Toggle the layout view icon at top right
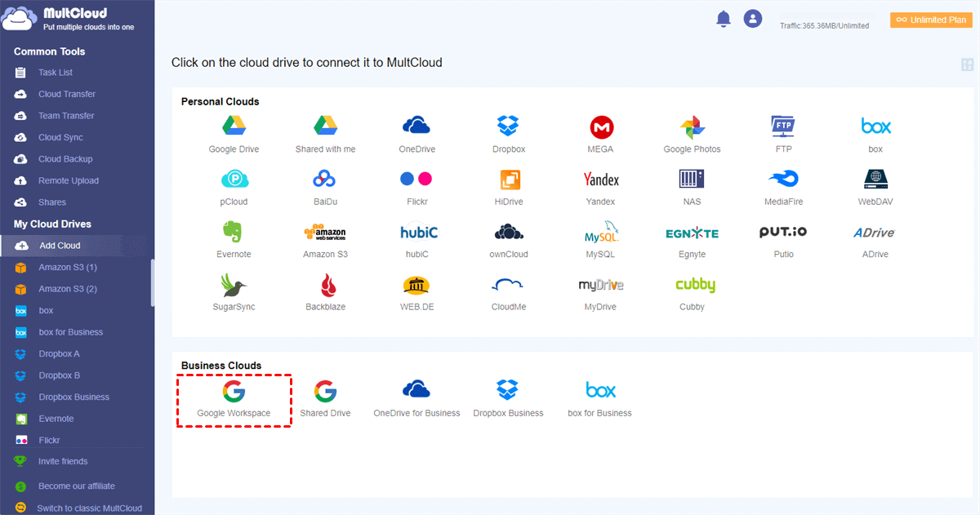The image size is (980, 515). tap(967, 65)
